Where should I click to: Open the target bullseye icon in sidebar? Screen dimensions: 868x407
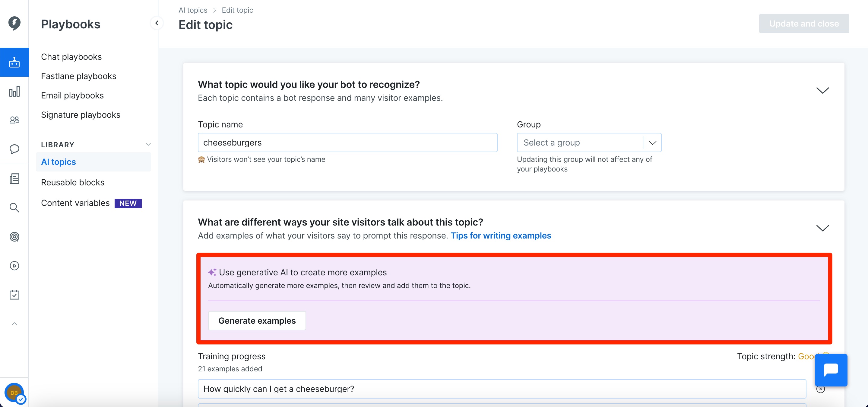tap(14, 237)
